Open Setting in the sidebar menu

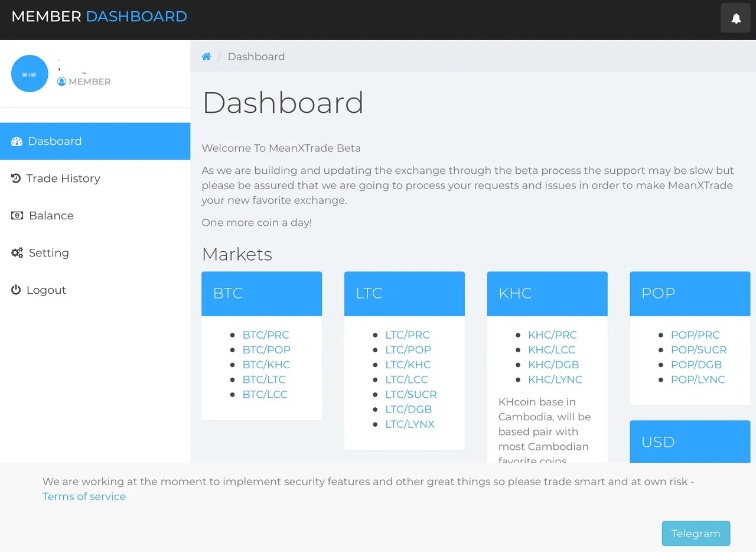[x=95, y=253]
